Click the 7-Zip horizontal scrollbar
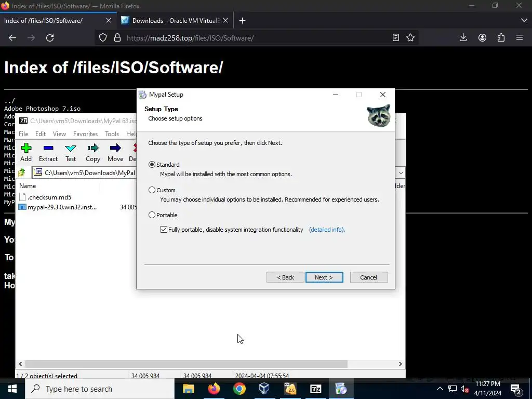This screenshot has height=399, width=532. click(x=186, y=364)
